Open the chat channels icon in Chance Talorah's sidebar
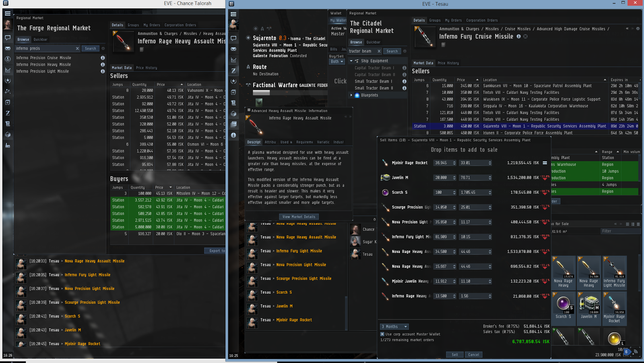Screen dimensions: 644x363 (x=8, y=37)
